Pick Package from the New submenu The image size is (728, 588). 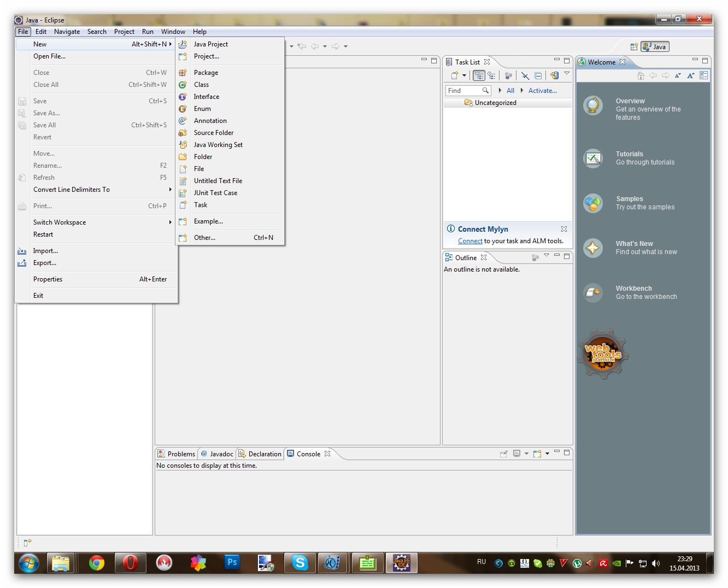tap(230, 73)
